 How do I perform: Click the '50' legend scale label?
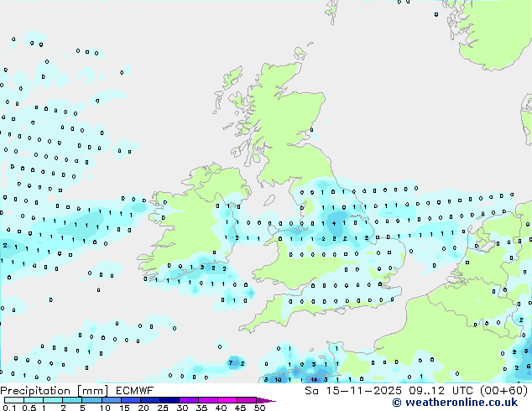click(259, 408)
